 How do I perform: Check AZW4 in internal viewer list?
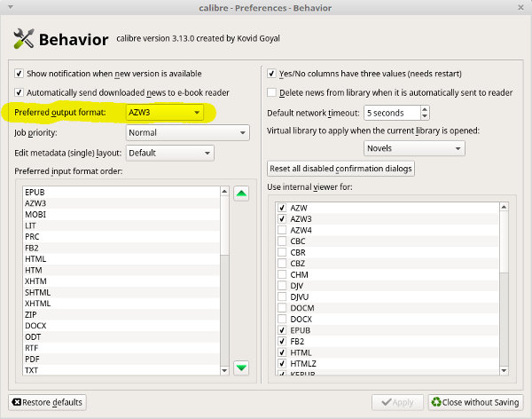click(282, 230)
